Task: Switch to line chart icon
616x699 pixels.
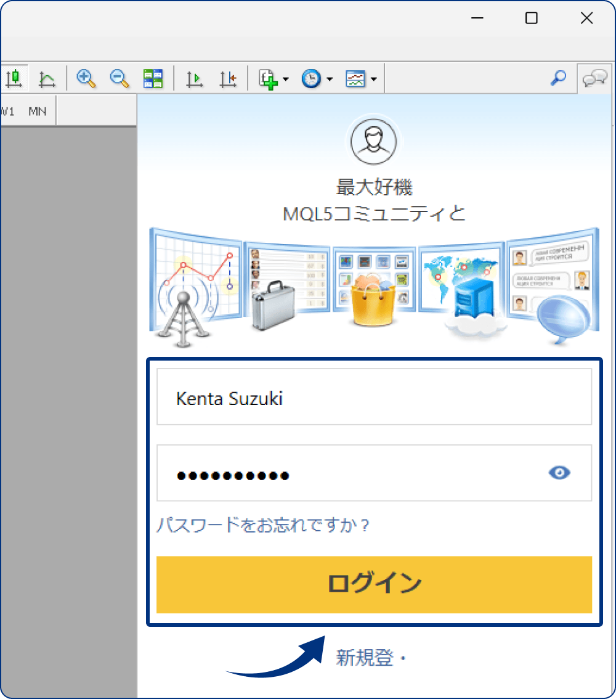Action: [x=47, y=78]
